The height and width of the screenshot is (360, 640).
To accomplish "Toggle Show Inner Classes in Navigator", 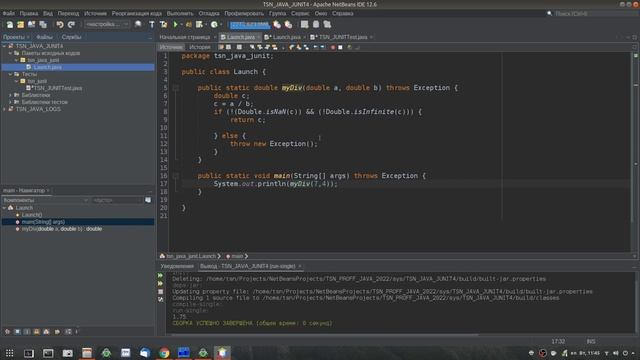I will 47,331.
